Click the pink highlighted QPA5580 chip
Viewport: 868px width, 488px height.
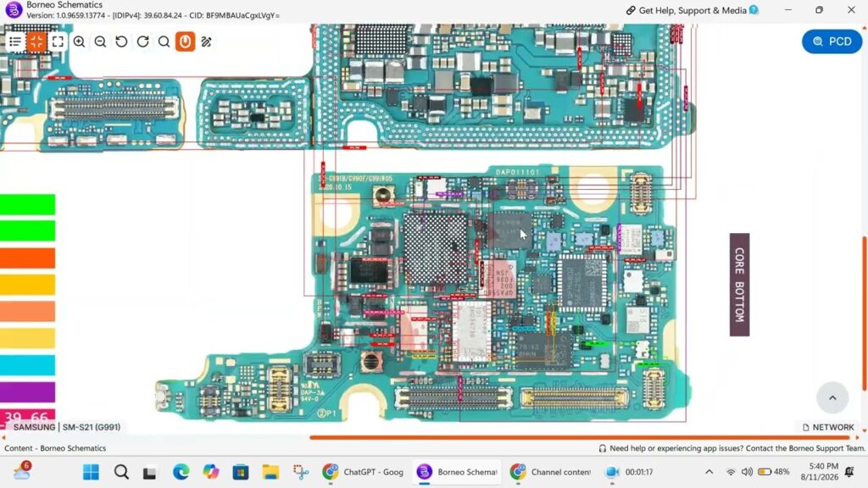(x=499, y=279)
